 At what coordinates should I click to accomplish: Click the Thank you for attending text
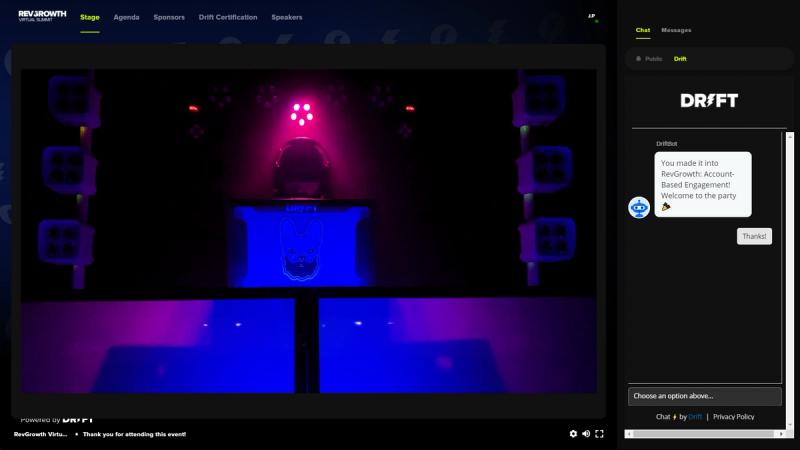(134, 434)
